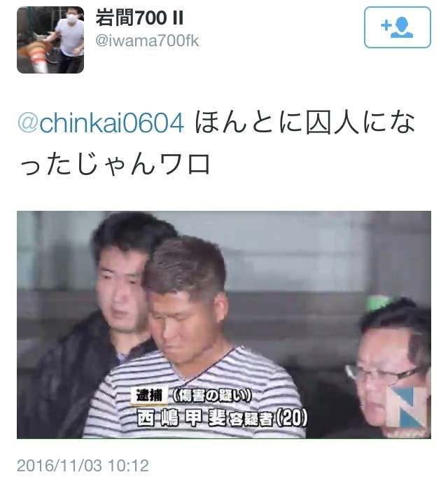Tap the 逮捕 caption label in image

(x=149, y=395)
